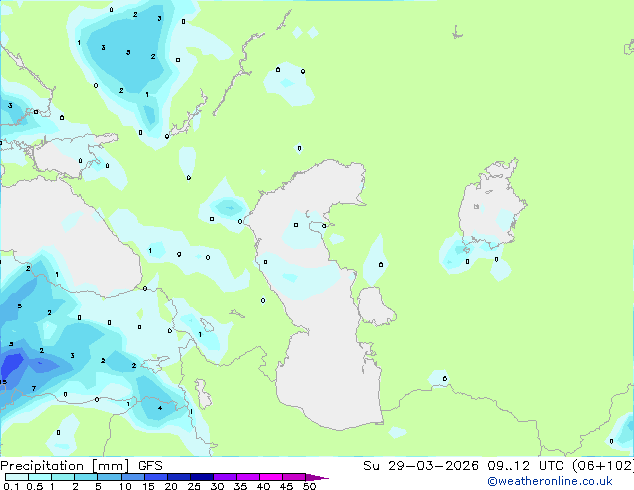Click the 20–25 mm dark blue swatch
634x490 pixels.
click(x=179, y=477)
